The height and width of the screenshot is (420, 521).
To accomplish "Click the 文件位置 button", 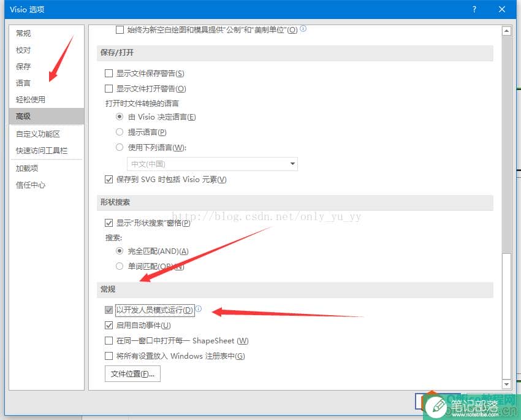I will [x=132, y=374].
